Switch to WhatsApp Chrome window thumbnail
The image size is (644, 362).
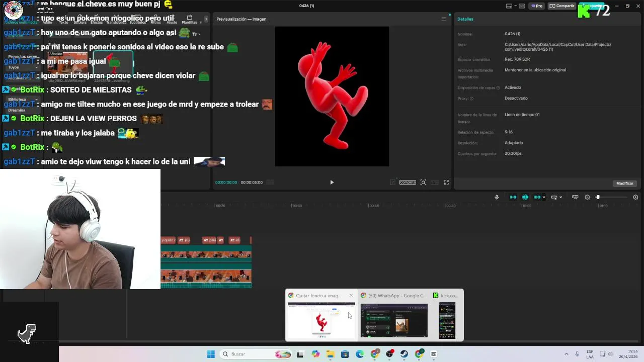tap(394, 320)
